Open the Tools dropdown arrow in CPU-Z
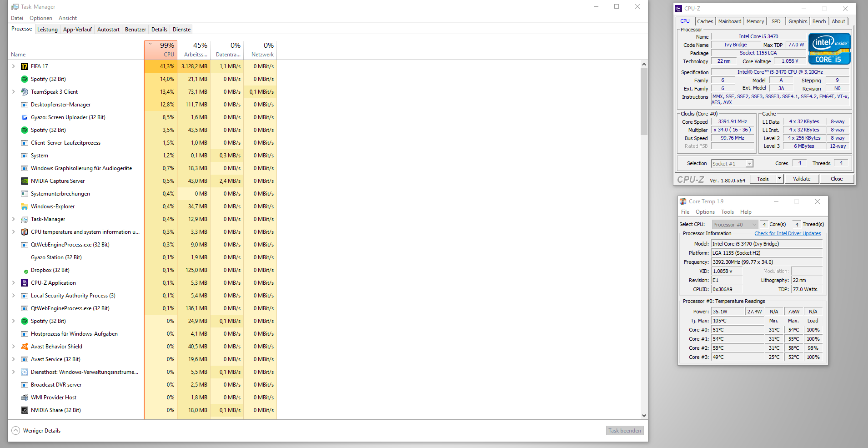Viewport: 868px width, 448px height. (x=779, y=179)
